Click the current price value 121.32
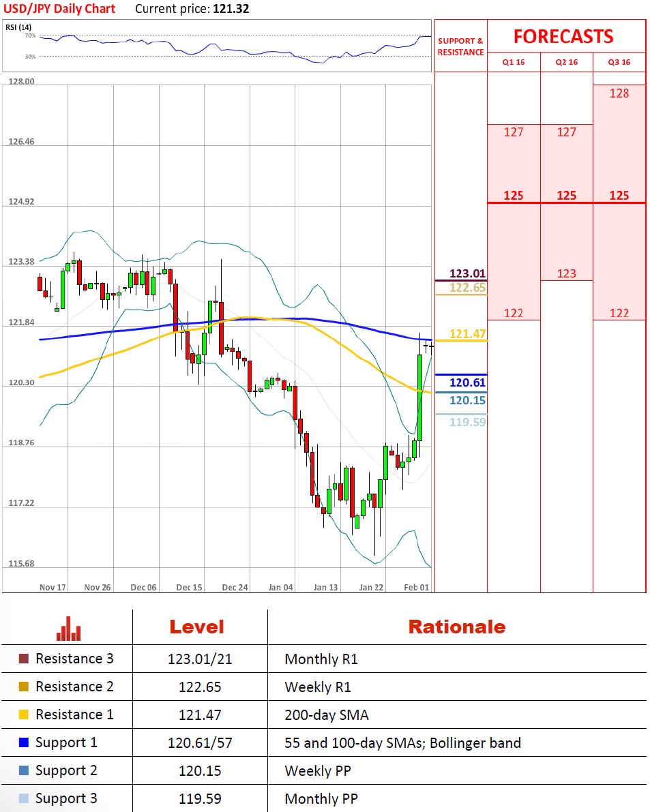The height and width of the screenshot is (812, 650). (231, 9)
